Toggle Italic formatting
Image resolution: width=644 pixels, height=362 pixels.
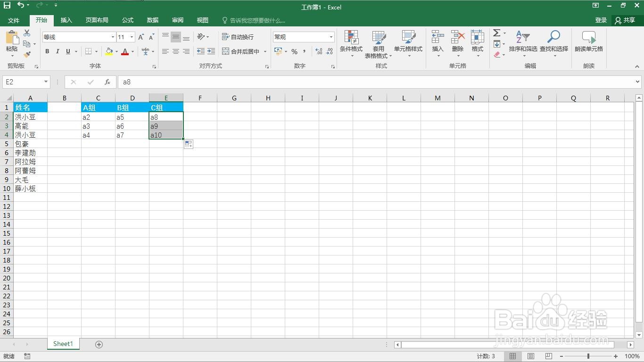click(58, 51)
